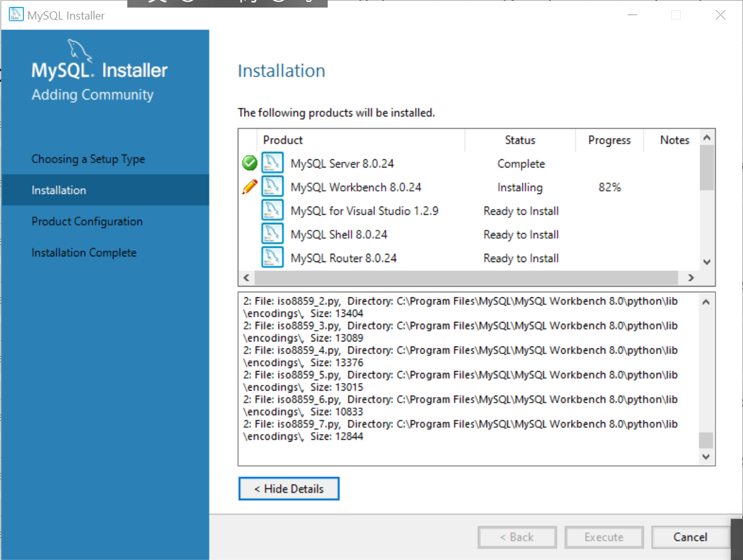Click Ready to Install for MySQL Shell

521,235
